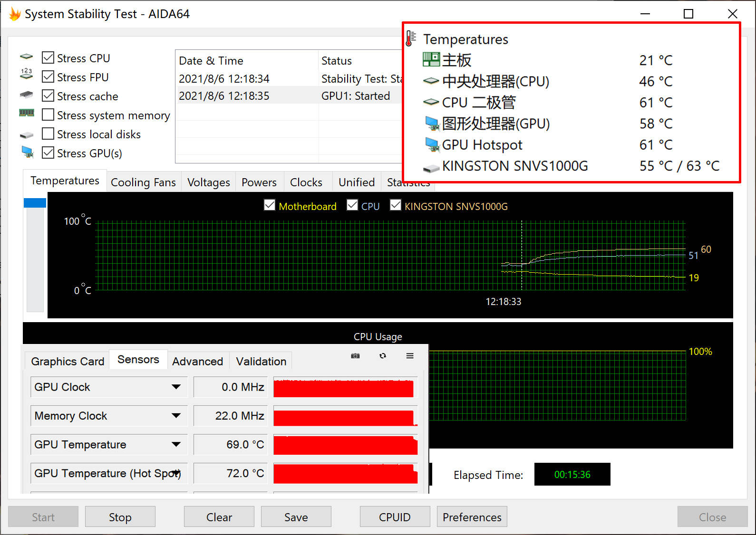Viewport: 756px width, 535px height.
Task: Select the log row 2021/8/6 12:18:34
Action: 289,78
